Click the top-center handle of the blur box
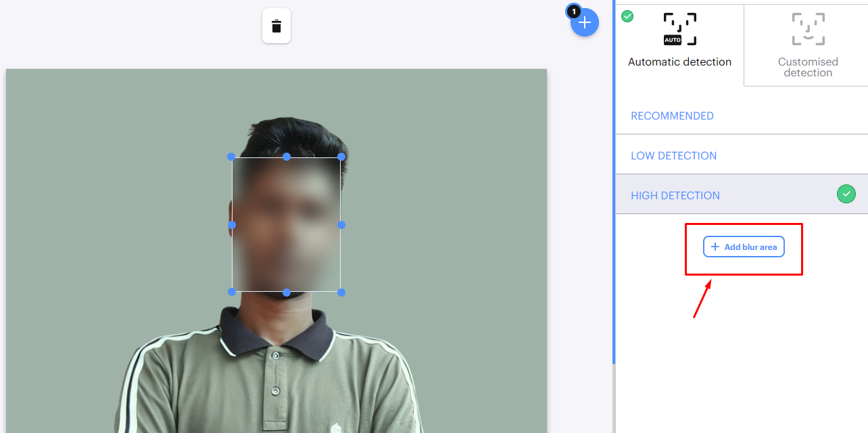868x433 pixels. 286,157
